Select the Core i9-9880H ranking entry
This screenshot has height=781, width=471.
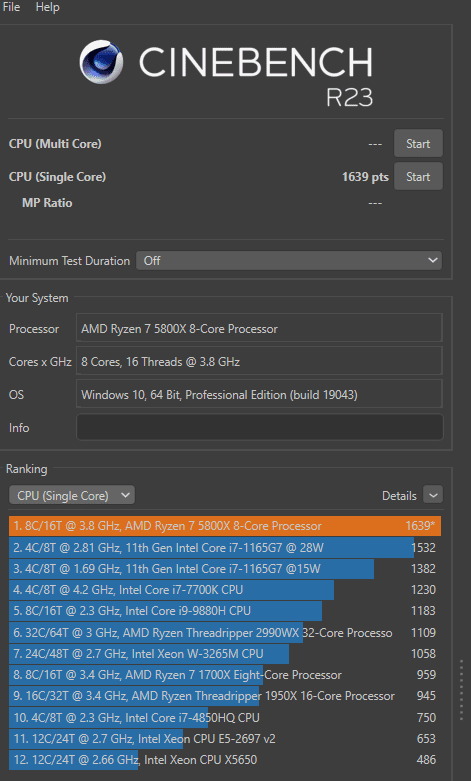tap(225, 611)
